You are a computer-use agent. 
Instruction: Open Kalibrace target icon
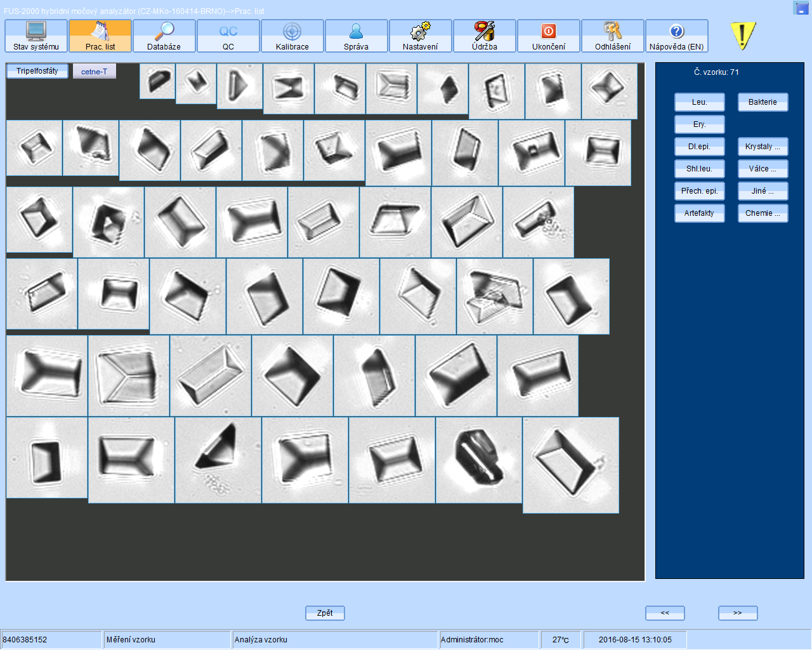coord(292,36)
